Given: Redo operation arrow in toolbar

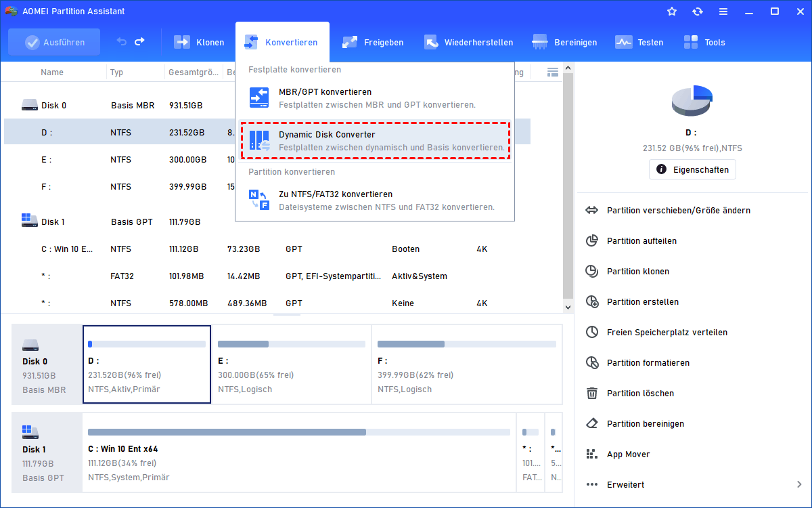Looking at the screenshot, I should coord(139,42).
